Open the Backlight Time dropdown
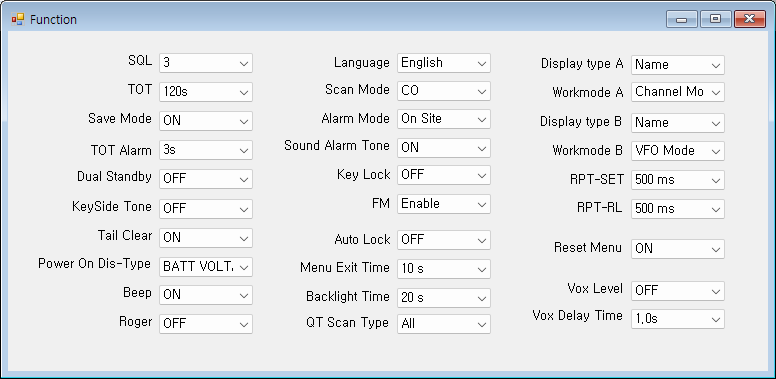 [x=444, y=298]
